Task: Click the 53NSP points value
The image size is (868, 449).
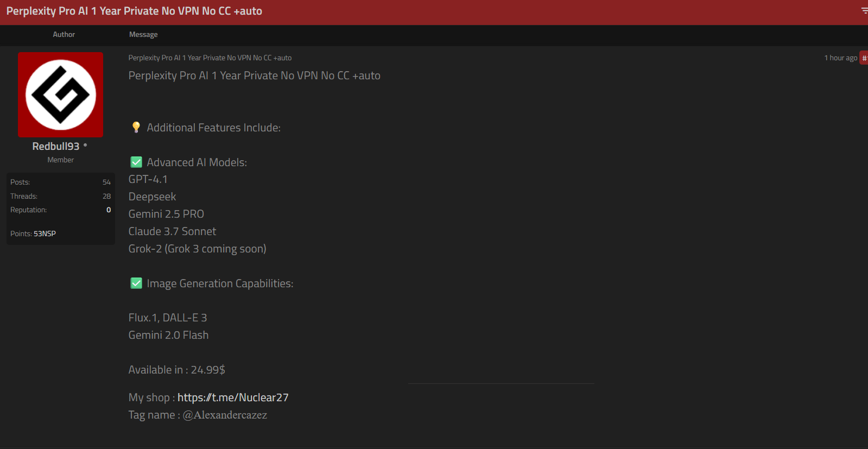Action: (x=45, y=234)
